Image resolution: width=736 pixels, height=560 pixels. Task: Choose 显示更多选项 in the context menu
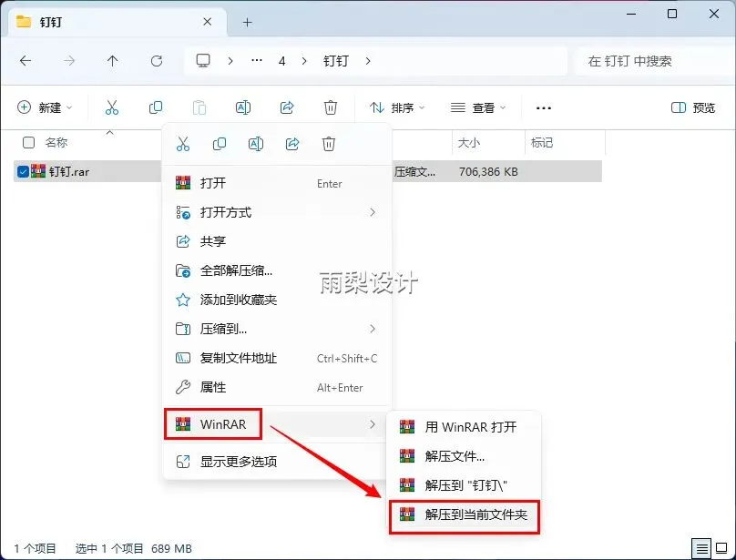pyautogui.click(x=277, y=461)
